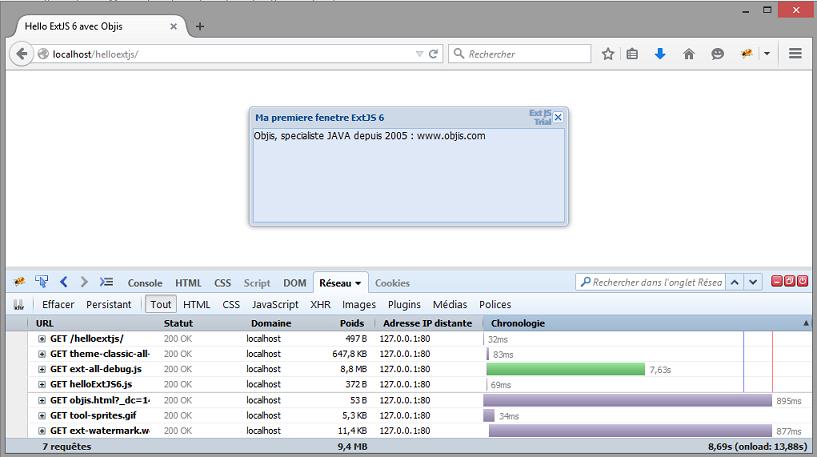
Task: Sort by the Poids column header
Action: (x=352, y=323)
